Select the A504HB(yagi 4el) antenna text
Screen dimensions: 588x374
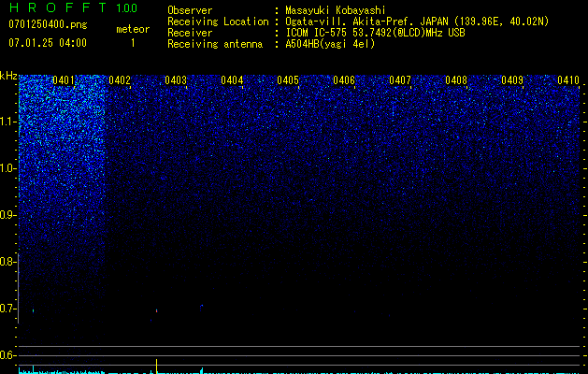tap(330, 44)
